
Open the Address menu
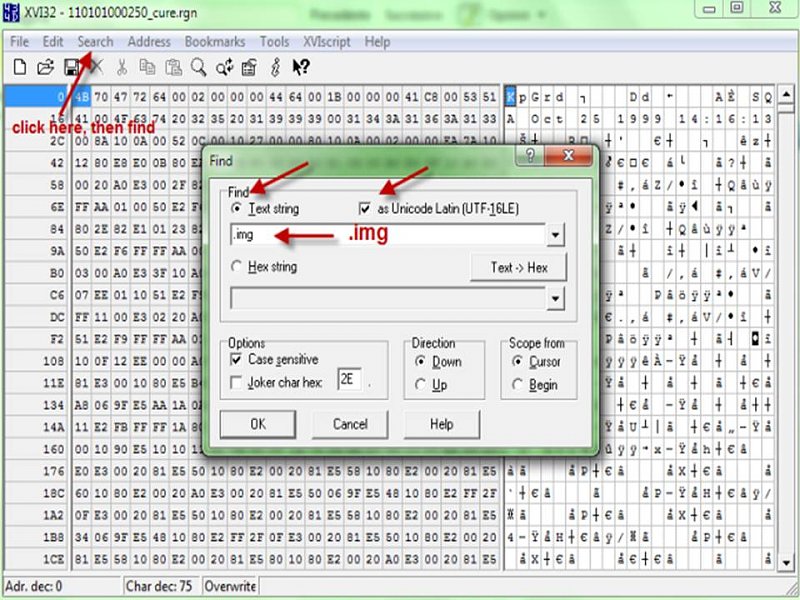point(149,42)
